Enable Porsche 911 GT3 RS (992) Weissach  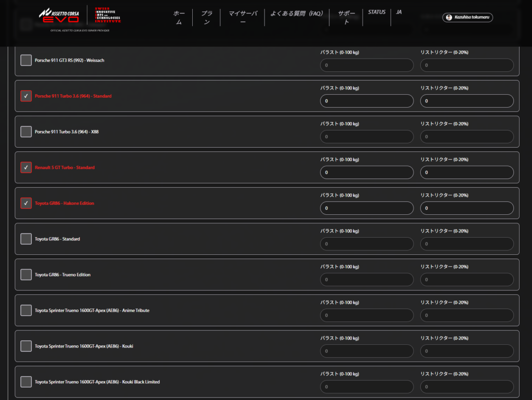[26, 60]
